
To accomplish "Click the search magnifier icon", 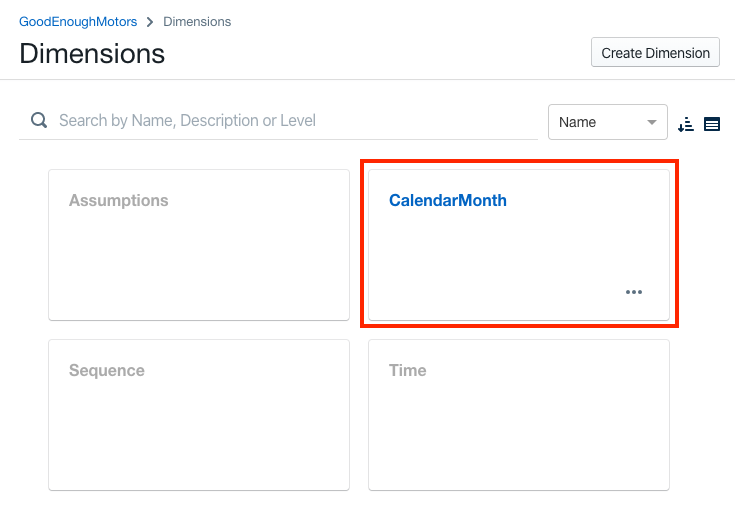I will [x=39, y=121].
